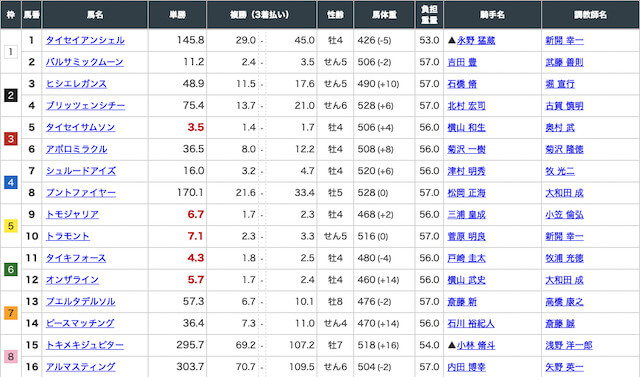
Task: Click jockey 小林 脩斗 link
Action: (x=476, y=345)
